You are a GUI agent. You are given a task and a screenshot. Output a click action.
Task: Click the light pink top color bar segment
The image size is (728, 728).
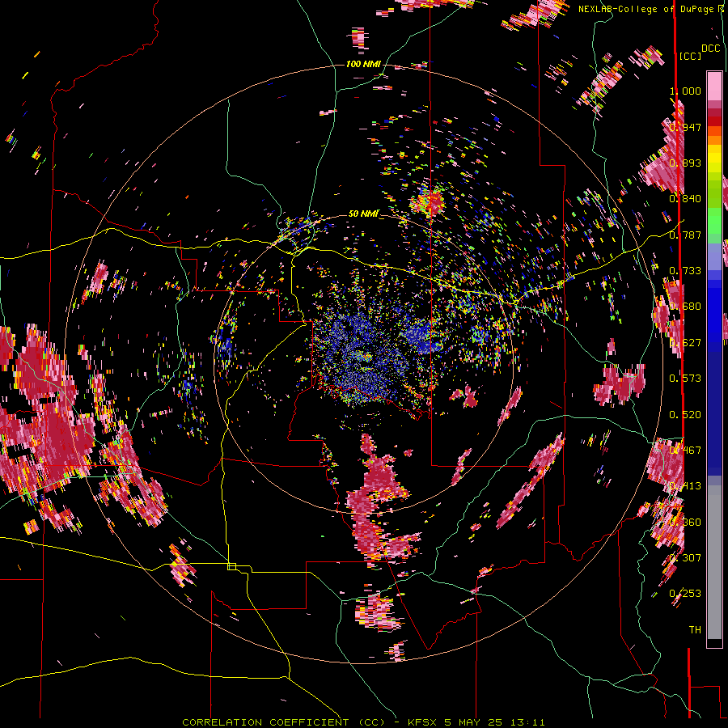pos(714,86)
